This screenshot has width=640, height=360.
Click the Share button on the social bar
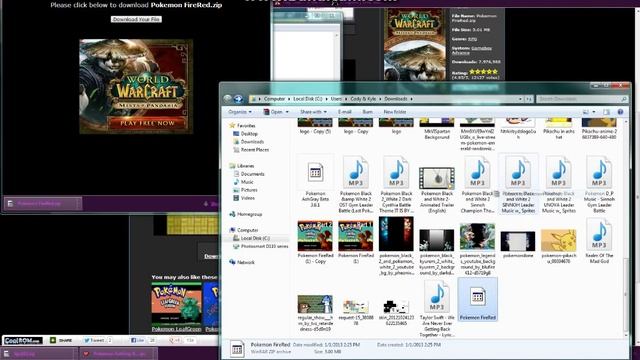tap(62, 340)
